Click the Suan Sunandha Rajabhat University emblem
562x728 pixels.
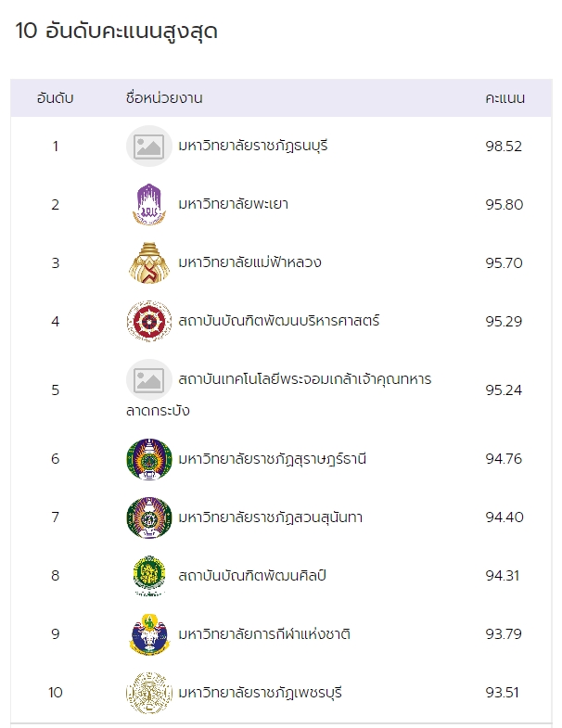pos(149,517)
